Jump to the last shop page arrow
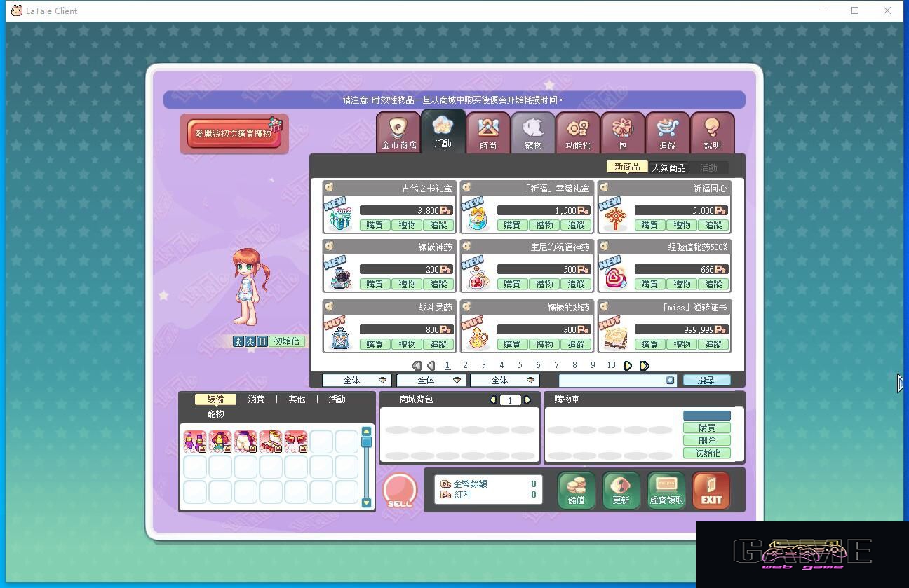The width and height of the screenshot is (909, 588). click(x=644, y=366)
